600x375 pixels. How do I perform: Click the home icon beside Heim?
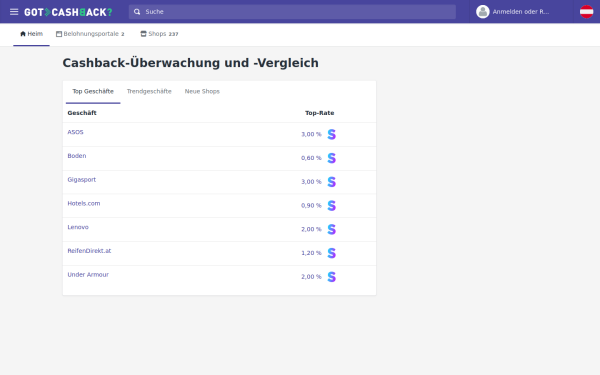pos(23,34)
